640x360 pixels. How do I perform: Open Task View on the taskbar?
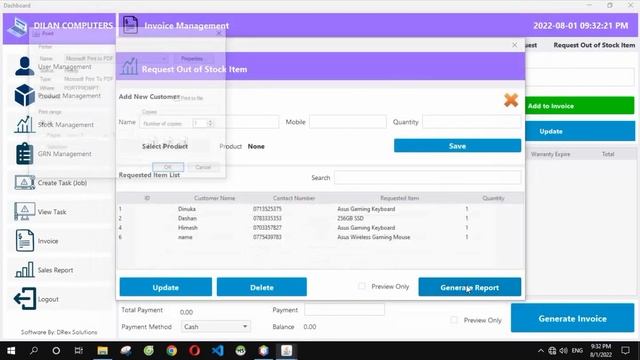pyautogui.click(x=79, y=351)
